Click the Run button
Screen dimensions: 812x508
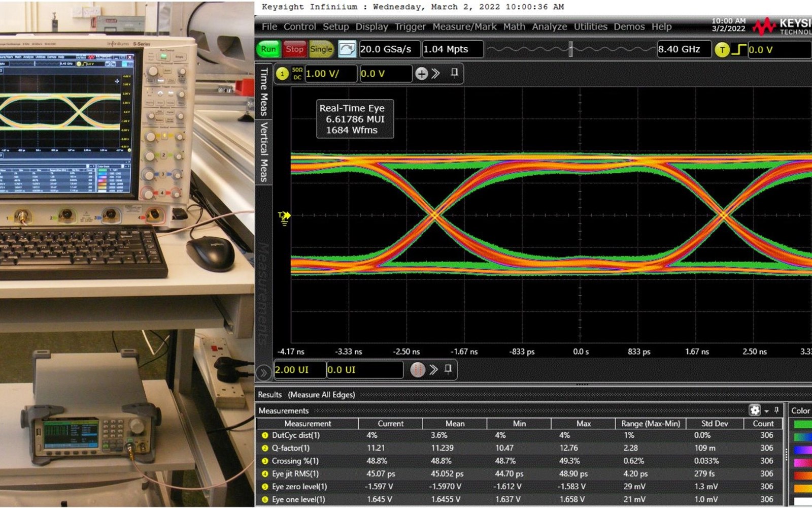point(268,49)
